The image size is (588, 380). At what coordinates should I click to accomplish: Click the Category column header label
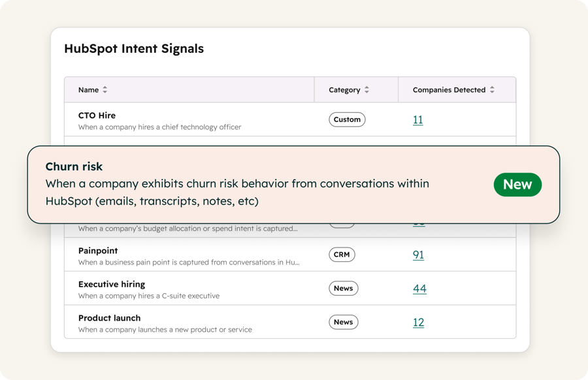click(344, 90)
